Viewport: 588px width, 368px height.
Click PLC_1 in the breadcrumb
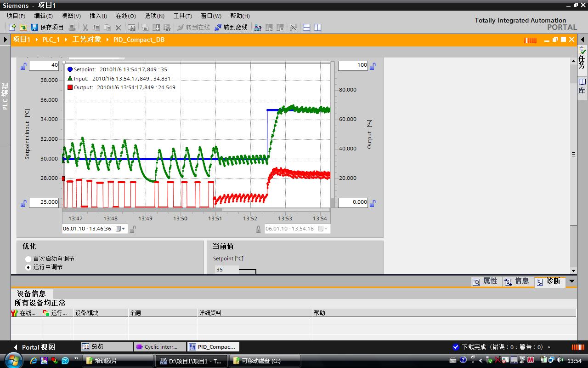tap(51, 40)
